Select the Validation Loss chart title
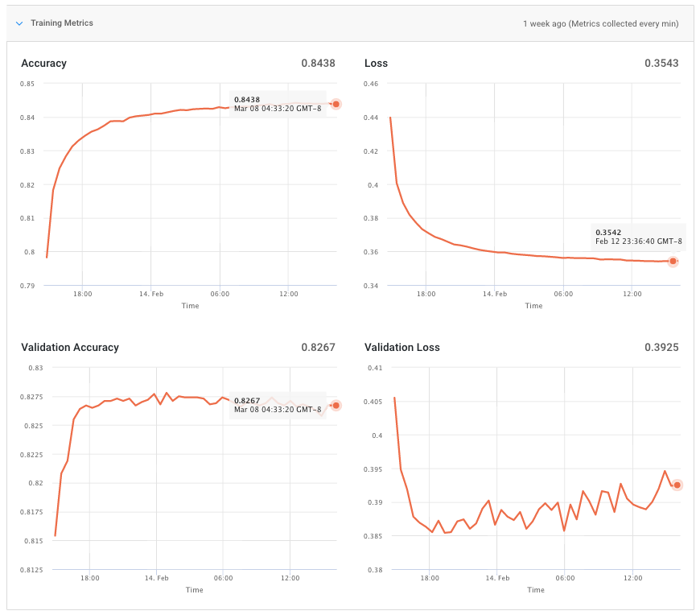Viewport: 700px width, 615px height. pyautogui.click(x=402, y=348)
